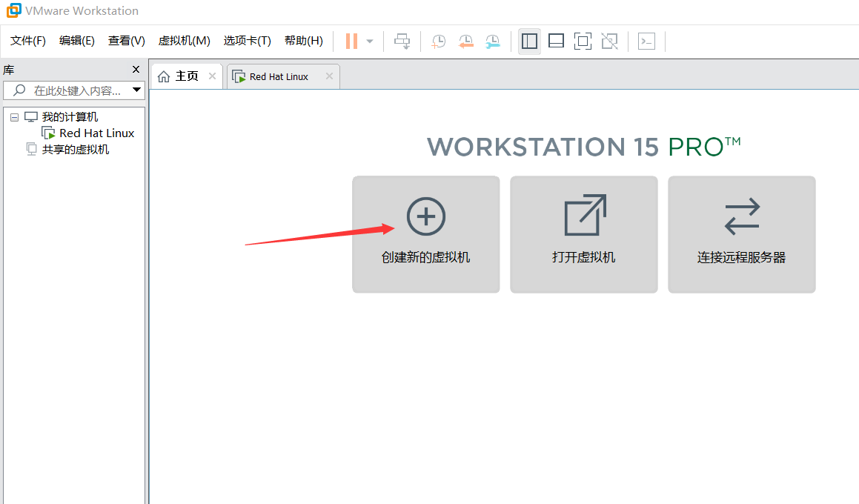Switch to Unity mode icon
859x504 pixels.
coord(609,41)
